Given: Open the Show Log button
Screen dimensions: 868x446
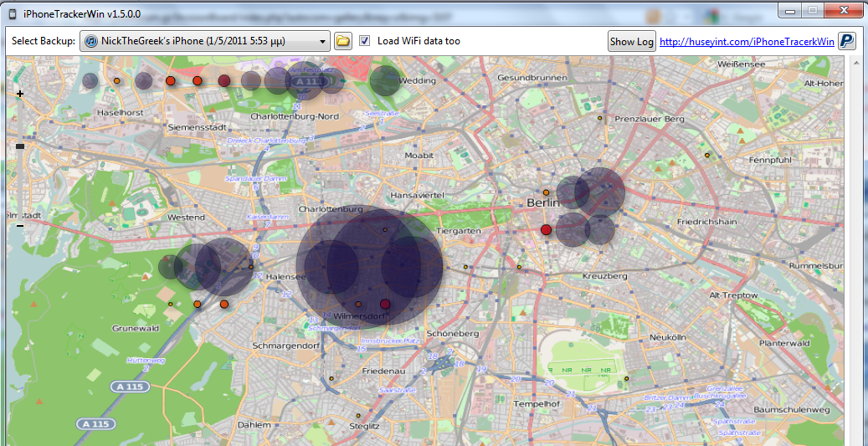Looking at the screenshot, I should tap(631, 42).
